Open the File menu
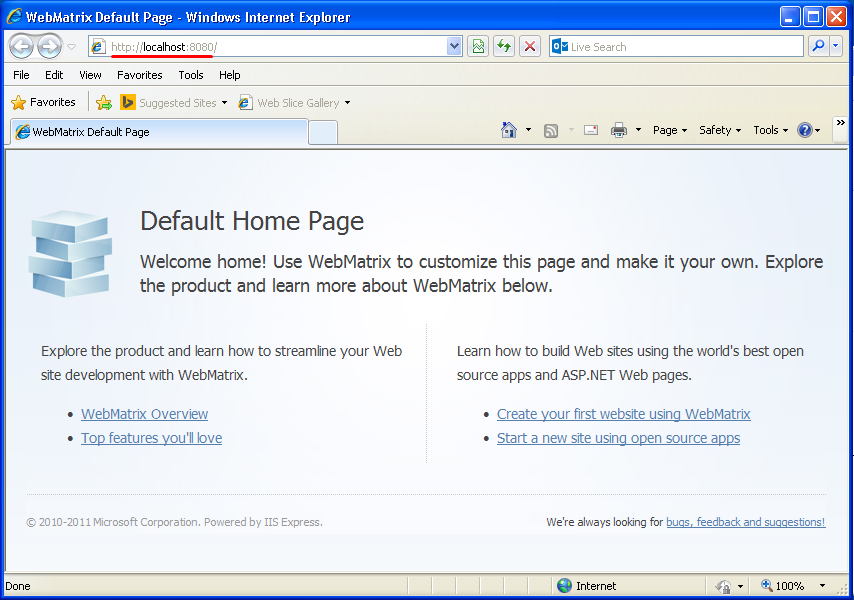This screenshot has height=600, width=854. [x=21, y=75]
